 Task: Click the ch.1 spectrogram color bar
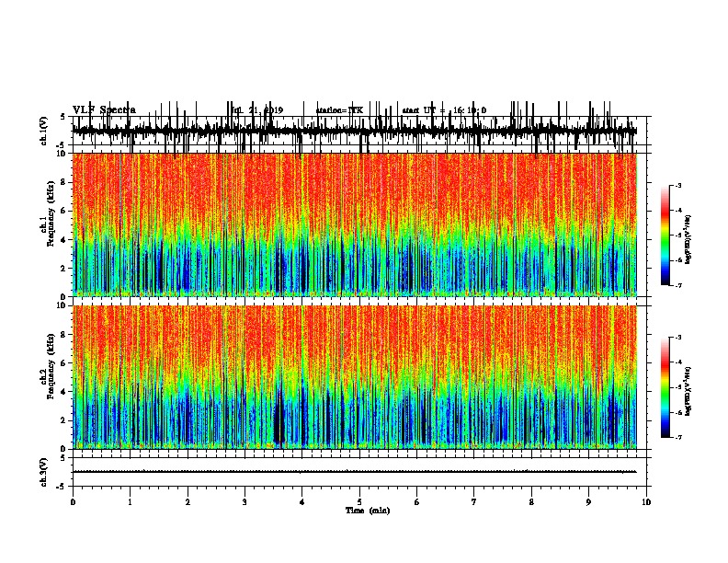pyautogui.click(x=665, y=236)
